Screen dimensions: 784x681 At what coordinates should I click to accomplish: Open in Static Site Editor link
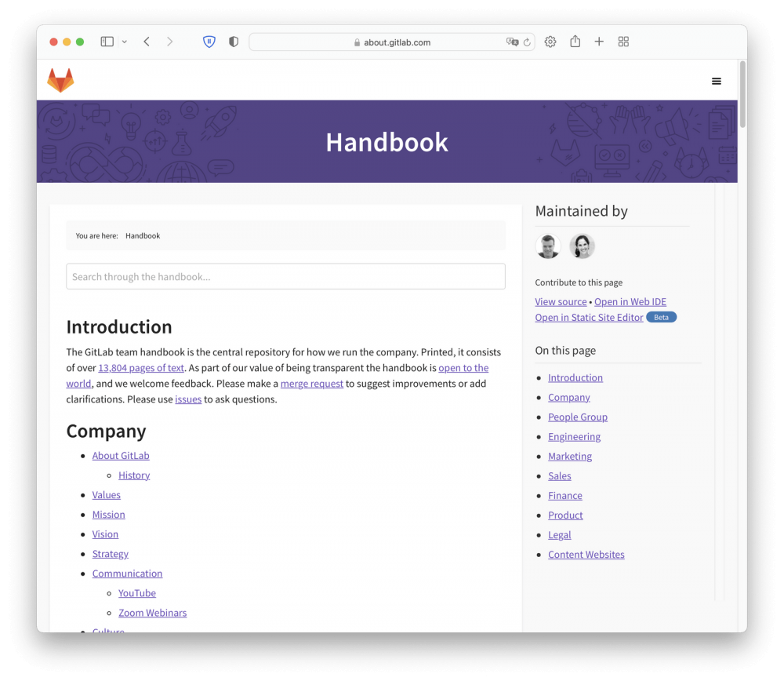(589, 317)
